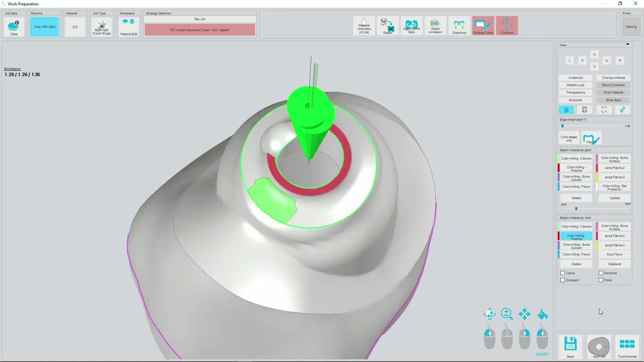The image size is (644, 362).
Task: Toggle Transparency view option
Action: coord(576,93)
